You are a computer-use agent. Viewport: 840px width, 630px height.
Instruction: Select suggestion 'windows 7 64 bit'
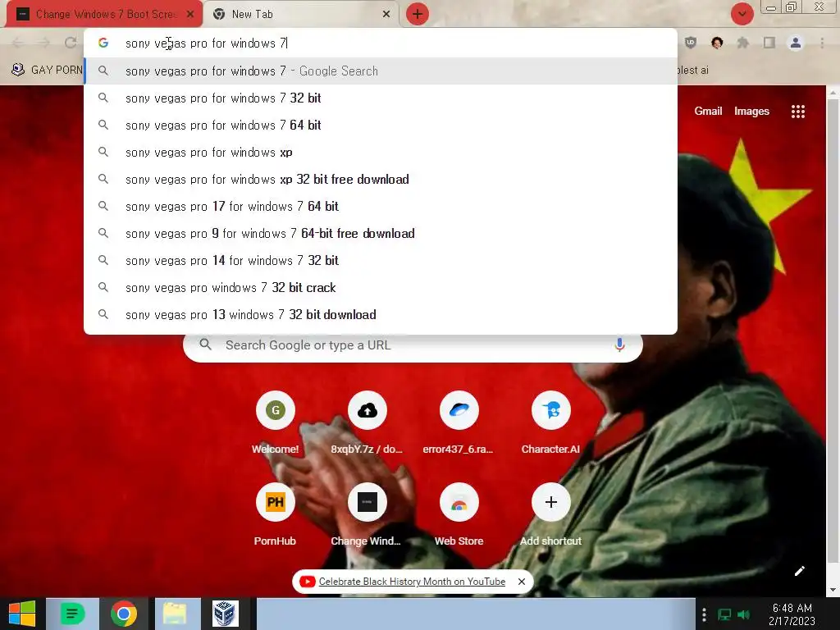381,125
